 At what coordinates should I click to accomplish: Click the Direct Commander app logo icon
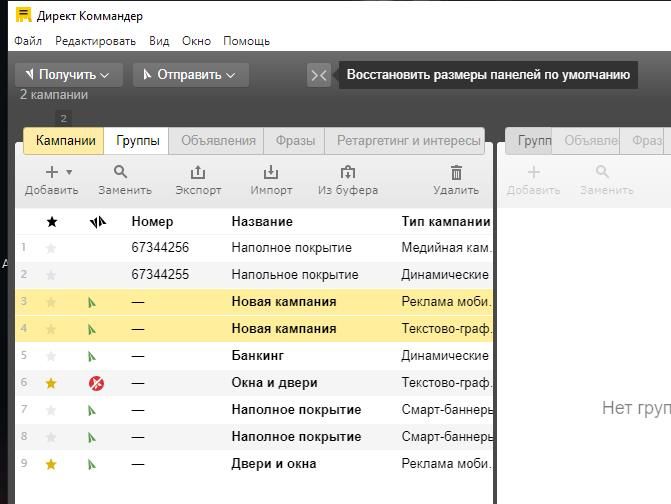click(24, 15)
